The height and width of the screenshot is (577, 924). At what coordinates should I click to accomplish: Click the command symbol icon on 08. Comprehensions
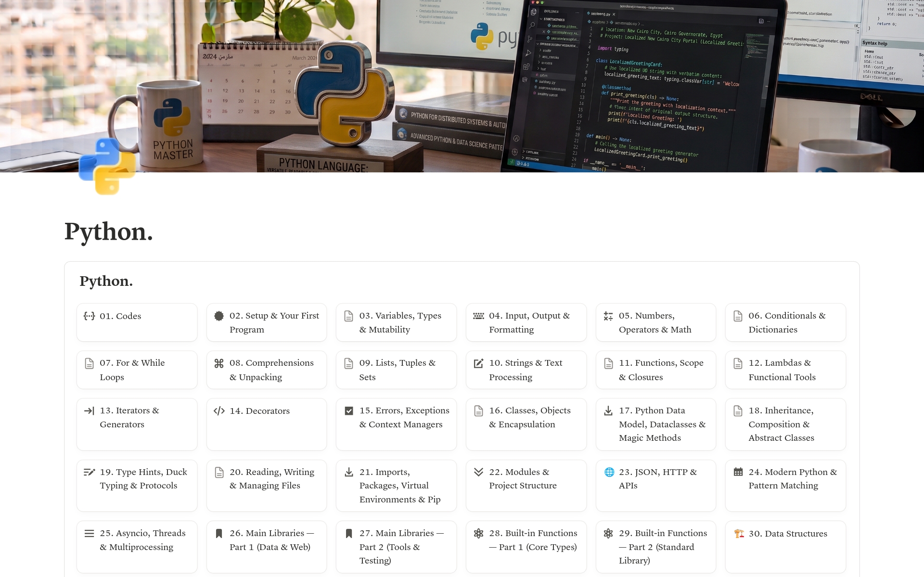coord(219,363)
